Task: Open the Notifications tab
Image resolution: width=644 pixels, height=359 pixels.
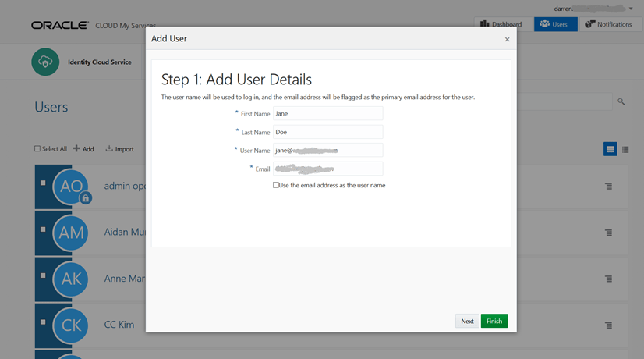Action: [608, 24]
